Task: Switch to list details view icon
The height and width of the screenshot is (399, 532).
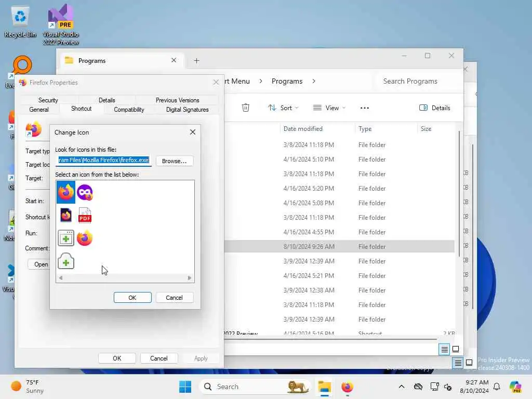Action: [444, 349]
